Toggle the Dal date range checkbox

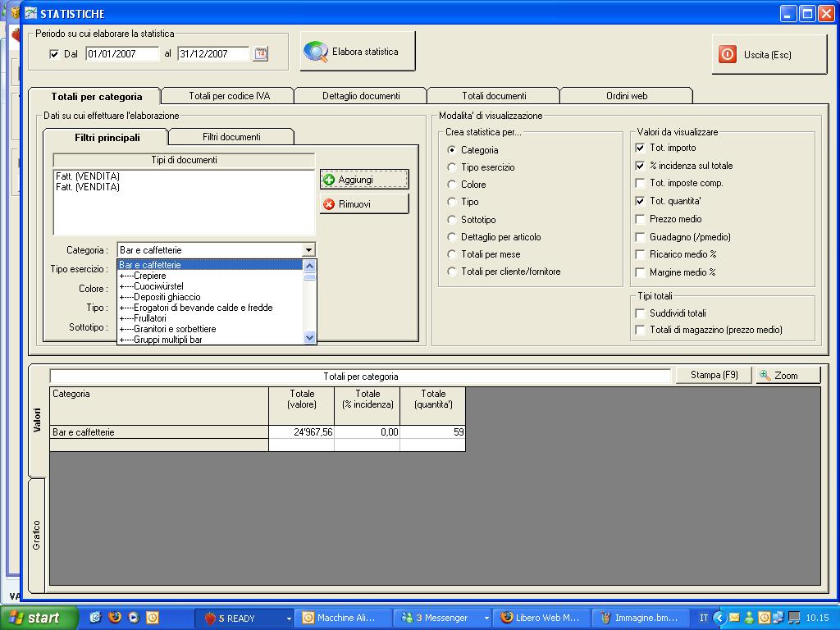click(53, 54)
